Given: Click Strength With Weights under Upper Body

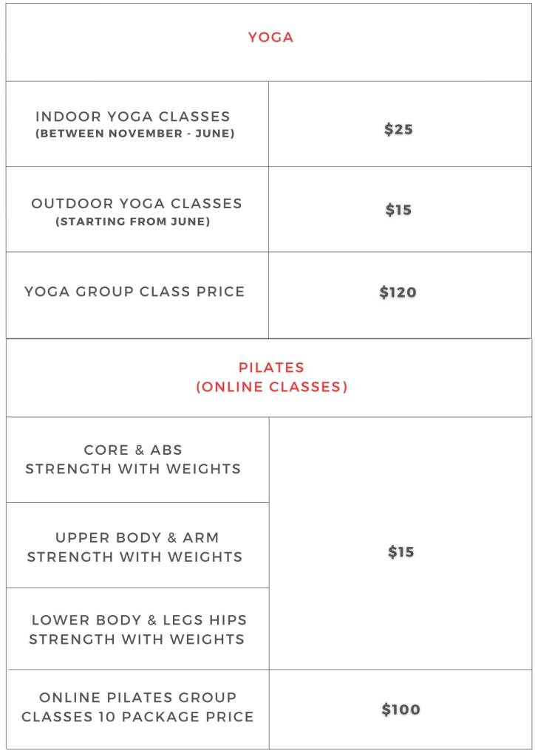Looking at the screenshot, I should [x=134, y=557].
